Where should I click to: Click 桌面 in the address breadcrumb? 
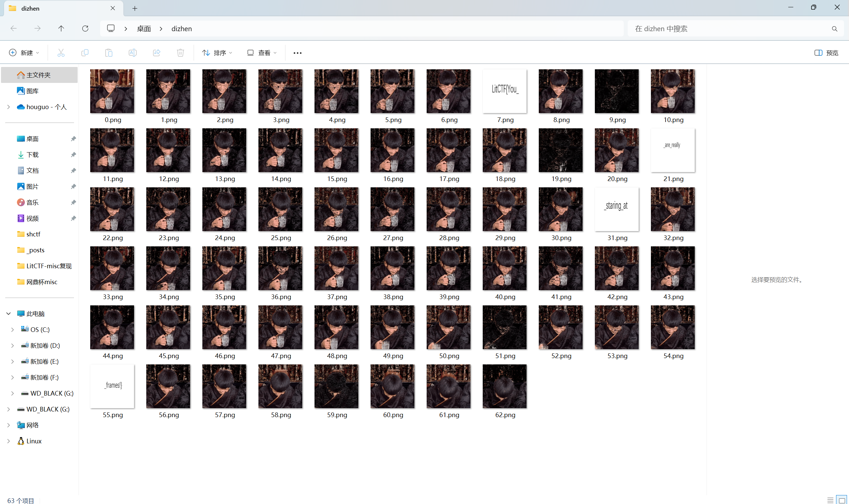coord(144,29)
